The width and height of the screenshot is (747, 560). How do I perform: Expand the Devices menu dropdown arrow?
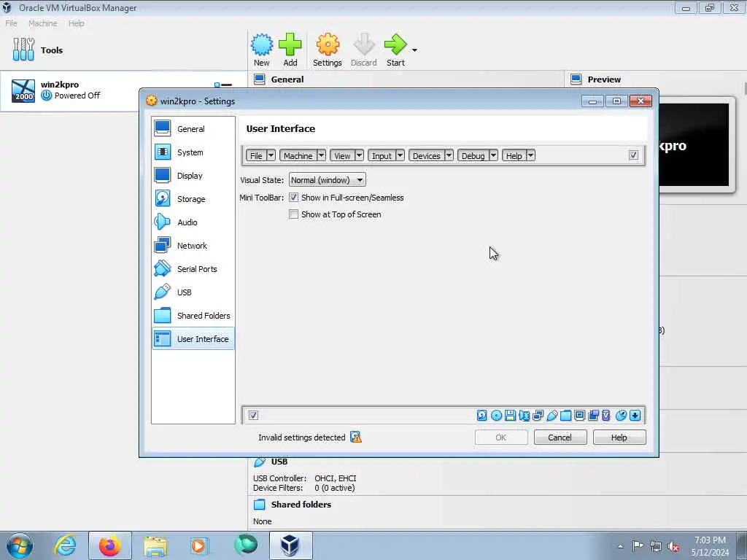449,155
